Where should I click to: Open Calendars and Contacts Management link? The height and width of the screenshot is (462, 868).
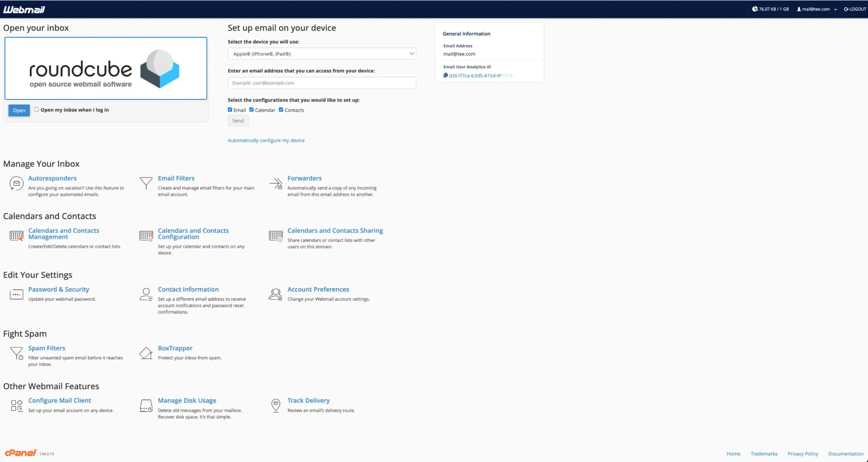pyautogui.click(x=64, y=234)
